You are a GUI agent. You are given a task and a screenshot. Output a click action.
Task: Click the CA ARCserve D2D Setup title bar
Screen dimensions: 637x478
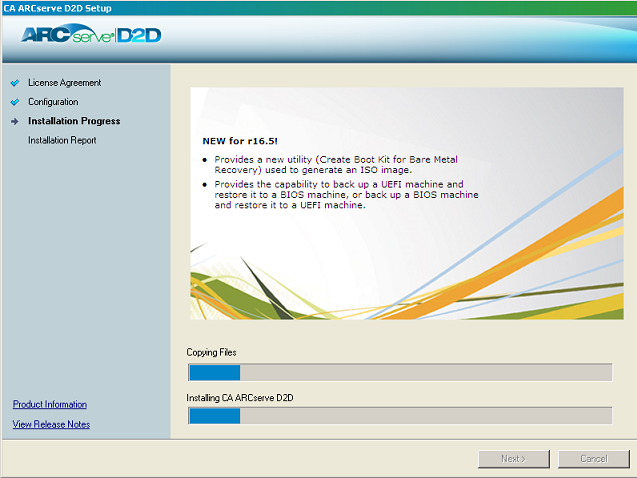pyautogui.click(x=318, y=8)
